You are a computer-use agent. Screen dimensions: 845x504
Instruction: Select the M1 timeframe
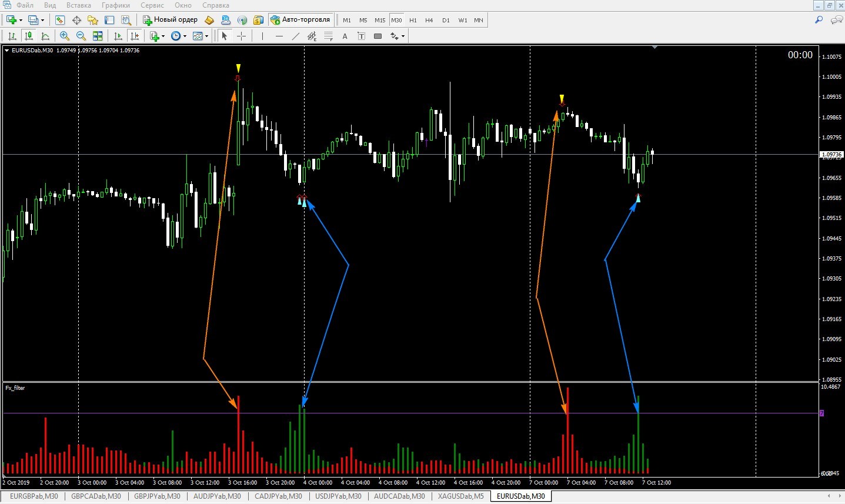tap(347, 20)
